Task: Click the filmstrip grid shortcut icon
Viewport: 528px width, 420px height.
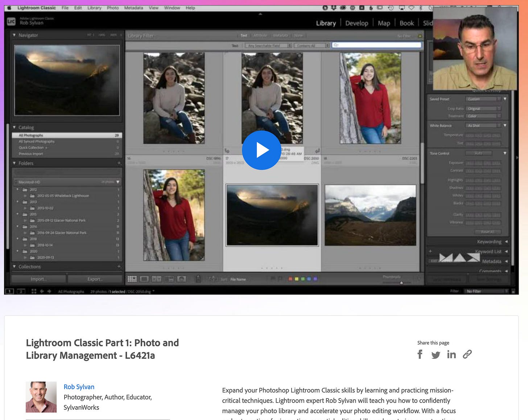Action: pos(34,291)
